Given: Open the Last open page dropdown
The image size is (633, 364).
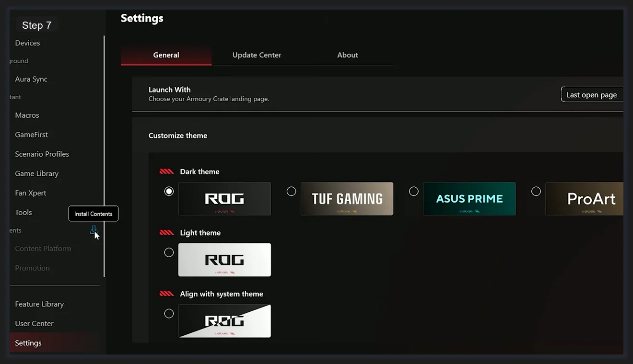Looking at the screenshot, I should 592,94.
